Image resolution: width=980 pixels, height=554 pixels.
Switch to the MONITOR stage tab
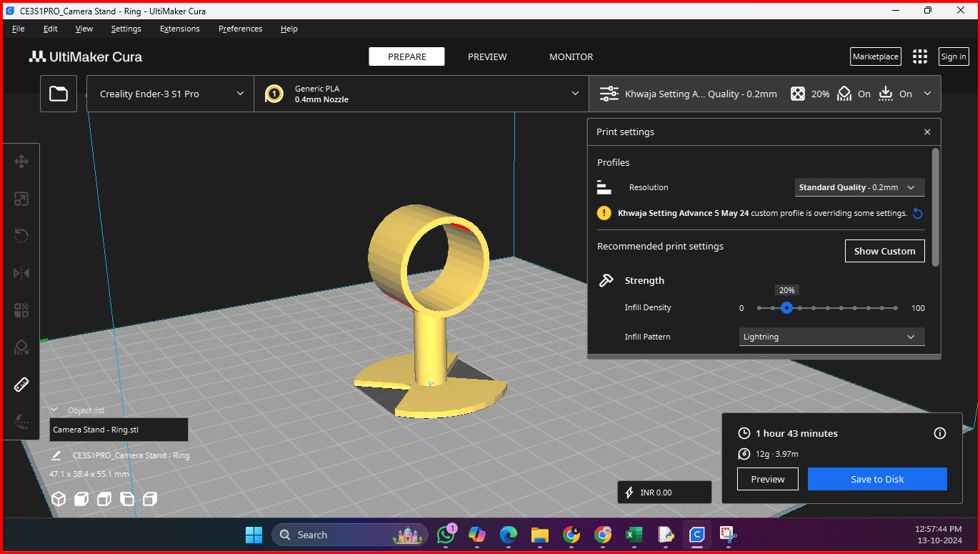pyautogui.click(x=571, y=56)
